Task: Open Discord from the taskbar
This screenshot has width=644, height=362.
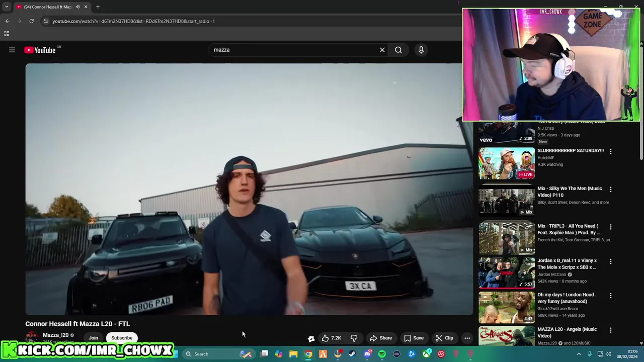Action: tap(367, 354)
